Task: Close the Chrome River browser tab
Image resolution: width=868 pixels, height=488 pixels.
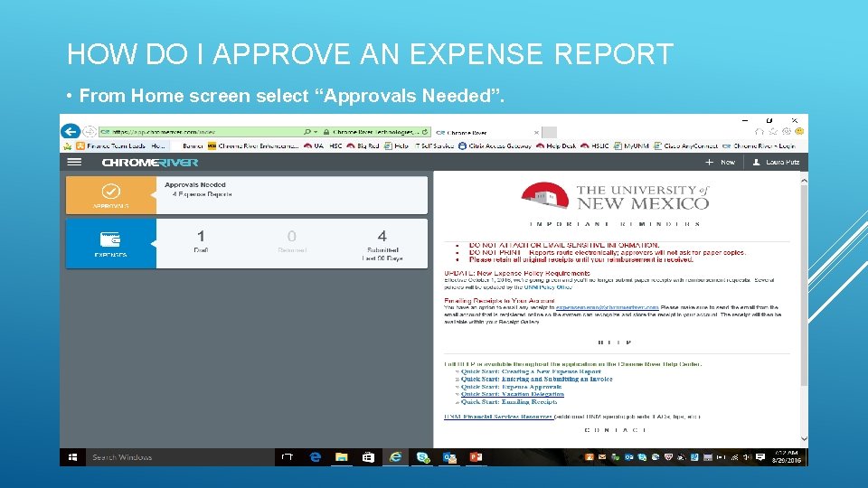Action: click(x=536, y=133)
